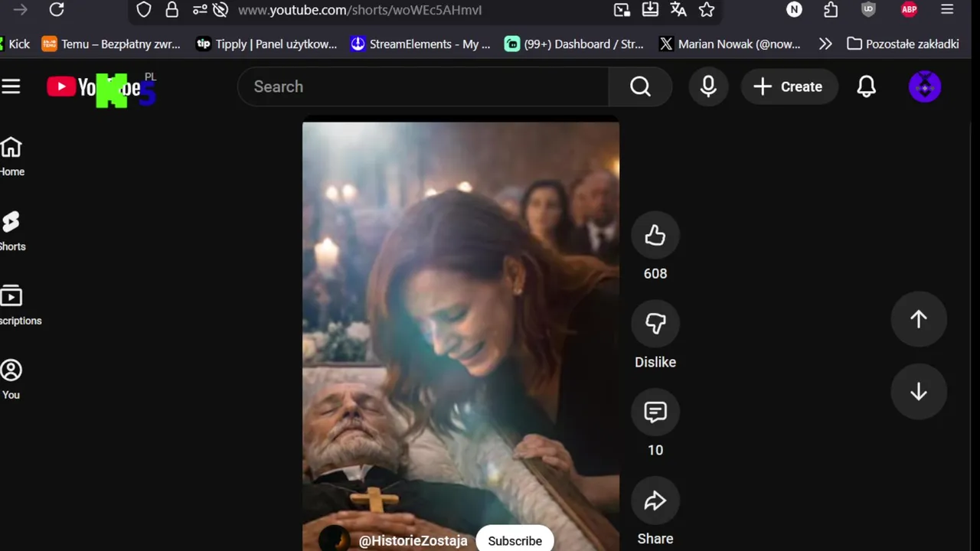
Task: Open the uBlock Origin extension icon
Action: (868, 10)
